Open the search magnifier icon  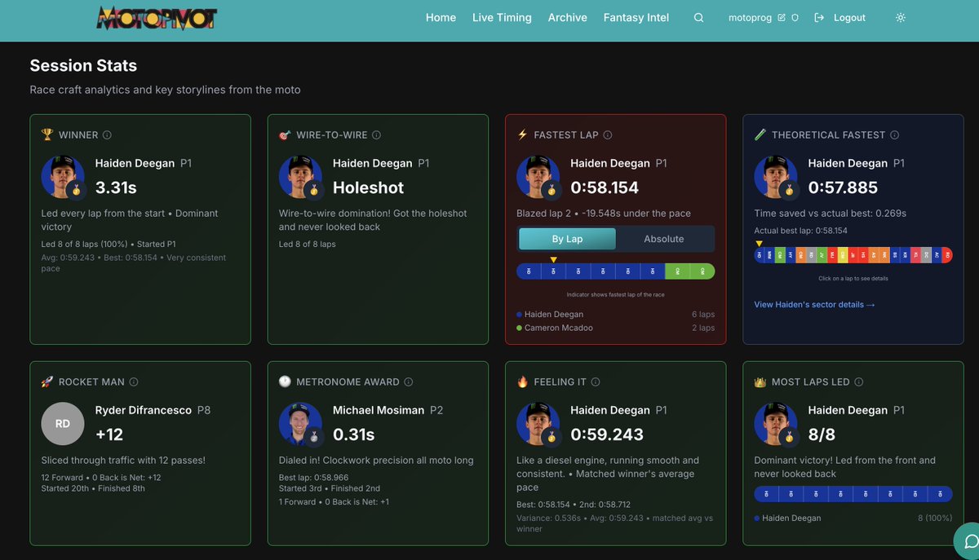[698, 18]
